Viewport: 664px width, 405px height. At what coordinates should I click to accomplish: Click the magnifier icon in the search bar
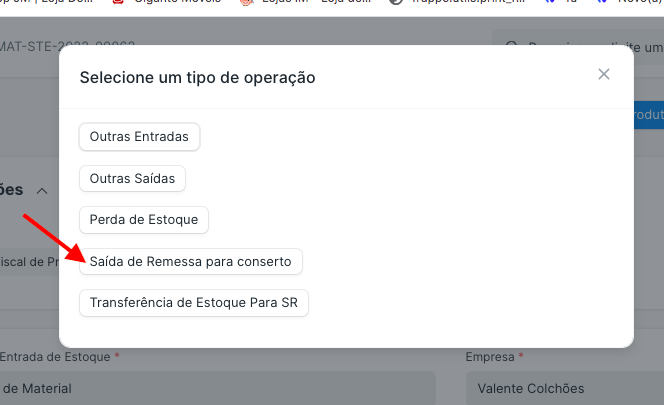[512, 47]
